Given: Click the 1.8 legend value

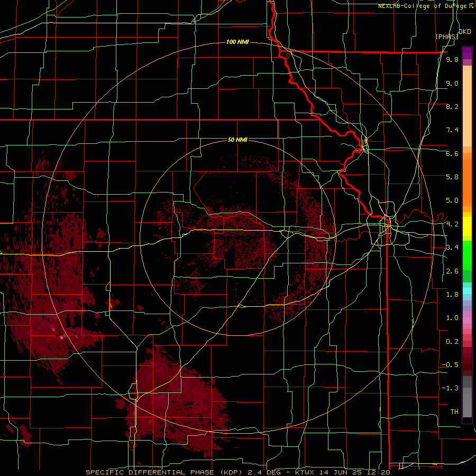Looking at the screenshot, I should (452, 295).
